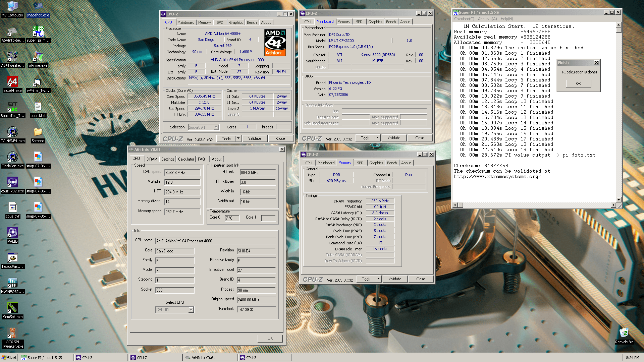644x362 pixels.
Task: Click CPU speed field in A64Info
Action: [x=182, y=173]
